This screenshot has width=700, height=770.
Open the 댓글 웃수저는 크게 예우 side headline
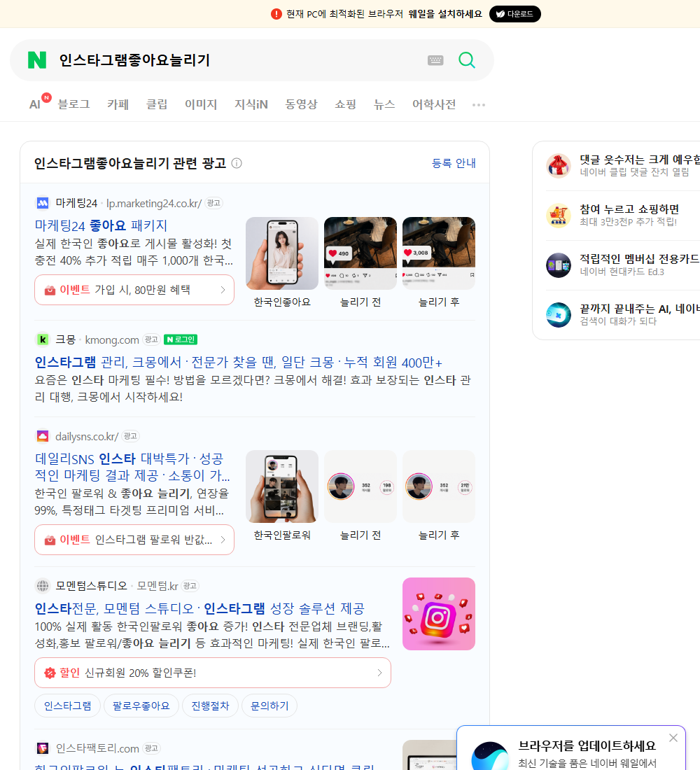point(640,160)
